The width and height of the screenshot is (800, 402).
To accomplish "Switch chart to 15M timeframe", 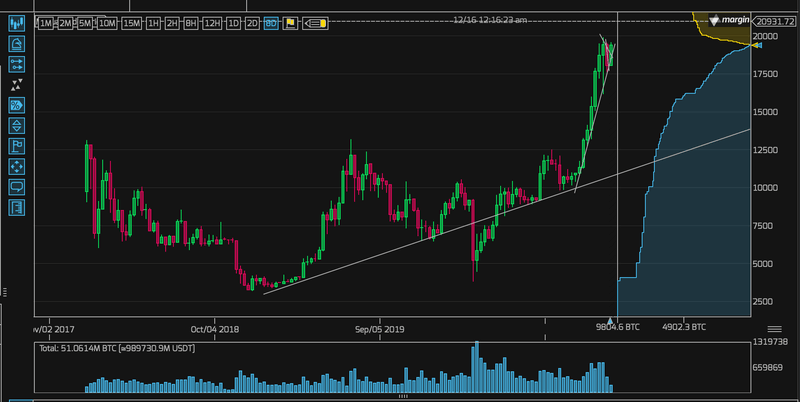I will (131, 23).
